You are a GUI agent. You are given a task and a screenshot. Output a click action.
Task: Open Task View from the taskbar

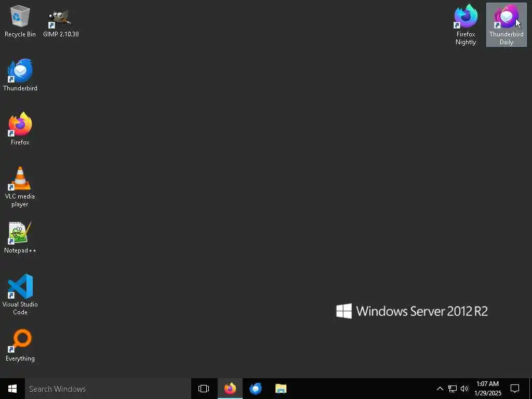204,389
